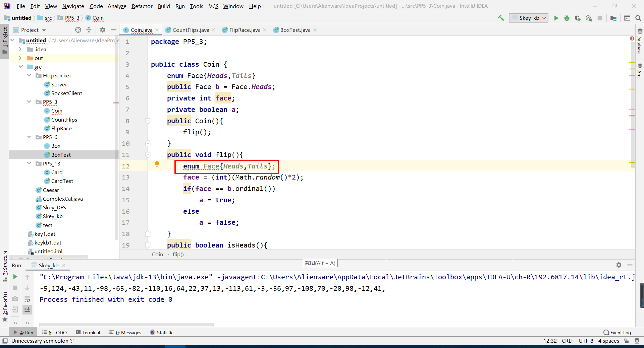Click the lock read-only status icon
This screenshot has height=348, width=644.
[x=626, y=341]
